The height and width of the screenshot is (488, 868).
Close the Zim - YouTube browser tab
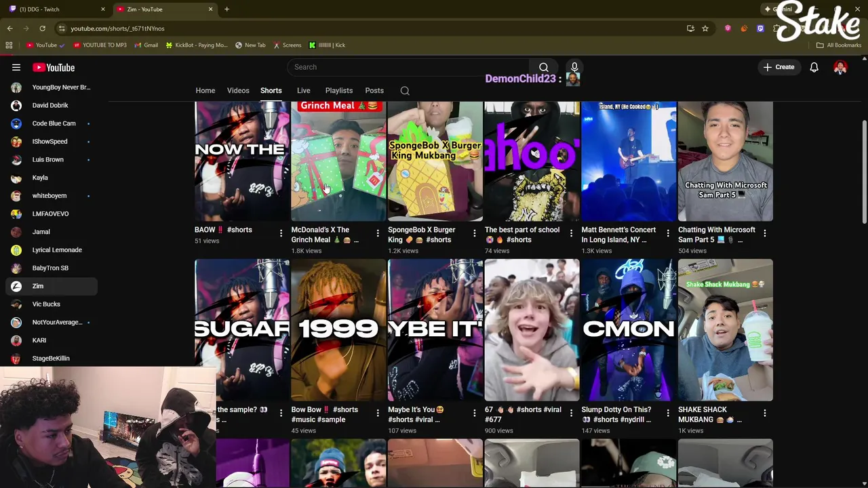click(x=210, y=9)
